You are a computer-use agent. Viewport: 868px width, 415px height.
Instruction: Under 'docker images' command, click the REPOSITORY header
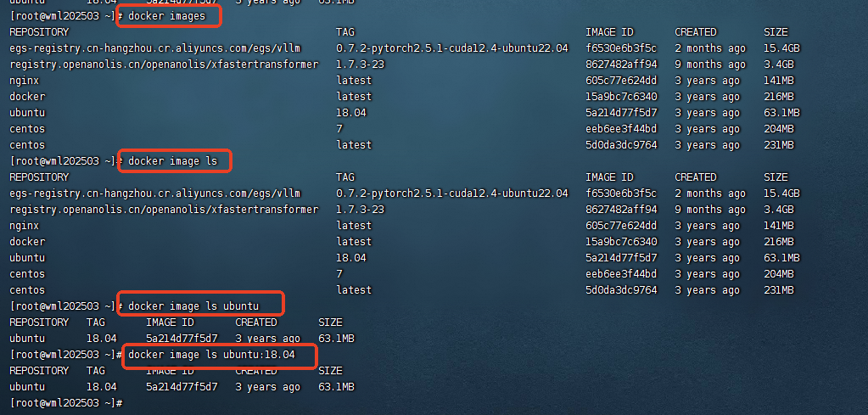39,32
